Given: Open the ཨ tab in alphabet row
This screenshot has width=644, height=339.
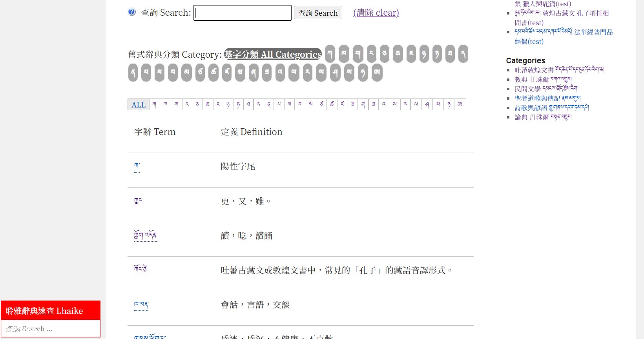Looking at the screenshot, I should coord(460,105).
